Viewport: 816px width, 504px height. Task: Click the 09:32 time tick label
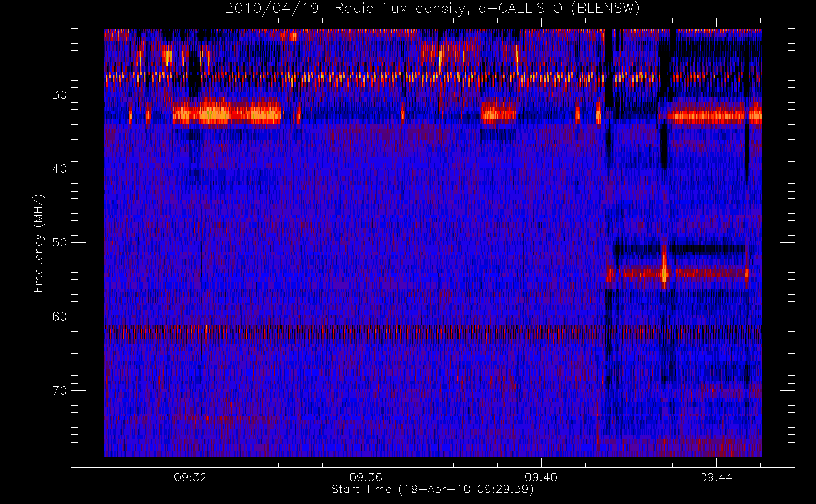click(x=191, y=477)
